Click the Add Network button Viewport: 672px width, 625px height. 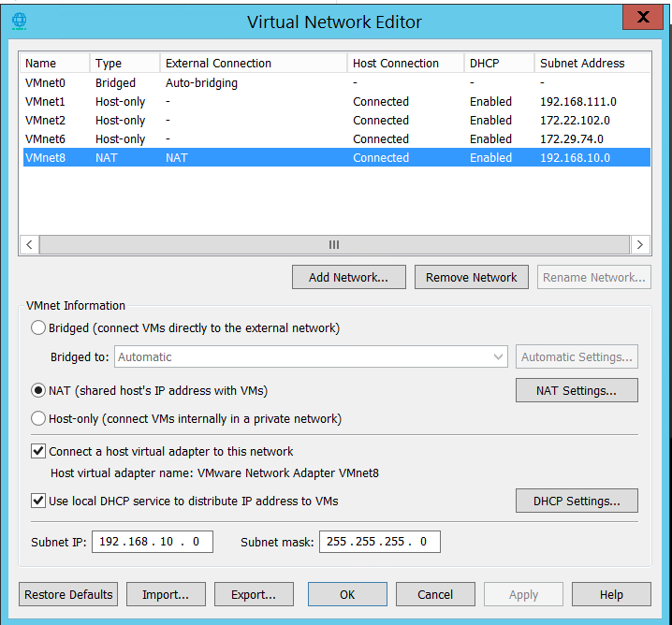348,277
